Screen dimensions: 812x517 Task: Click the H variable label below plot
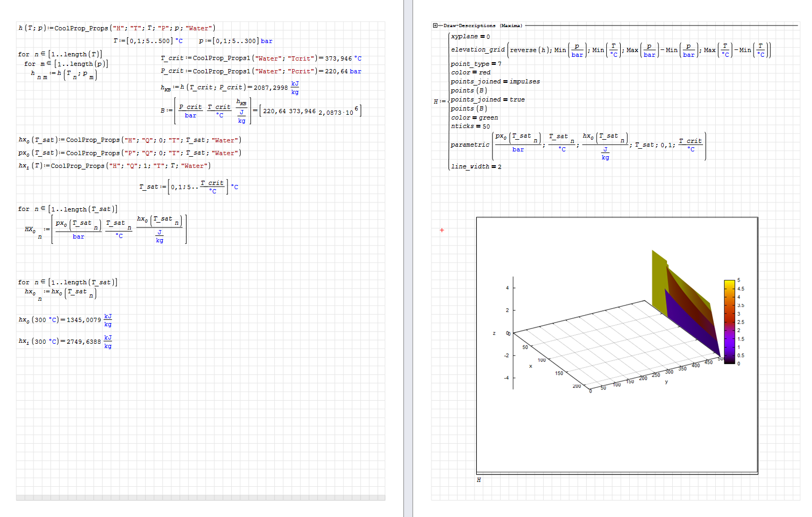[479, 480]
